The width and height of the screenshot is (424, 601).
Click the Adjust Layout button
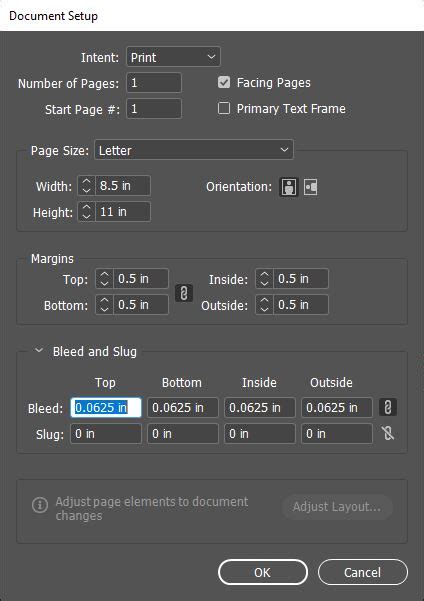click(x=337, y=507)
